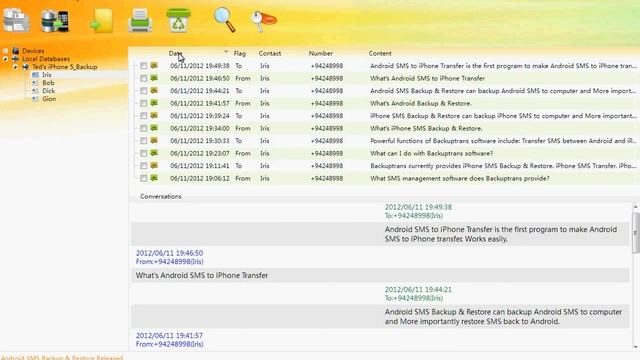Click the magnifying glass search icon

pos(224,20)
